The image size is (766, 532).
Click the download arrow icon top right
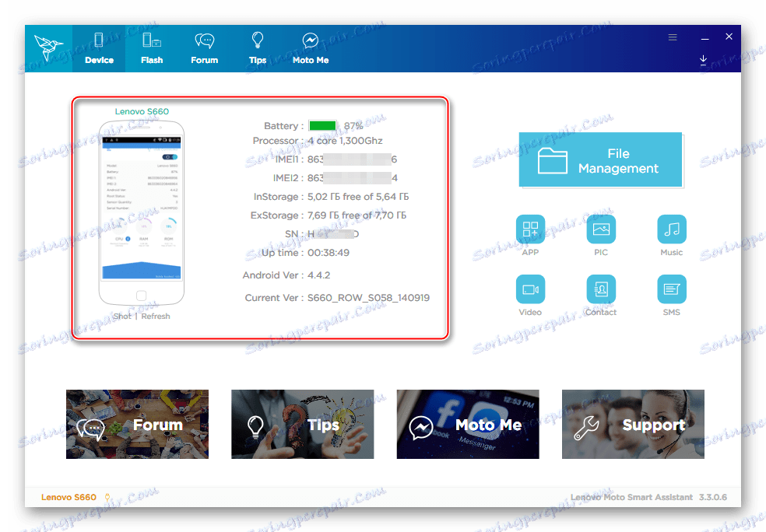click(x=703, y=60)
